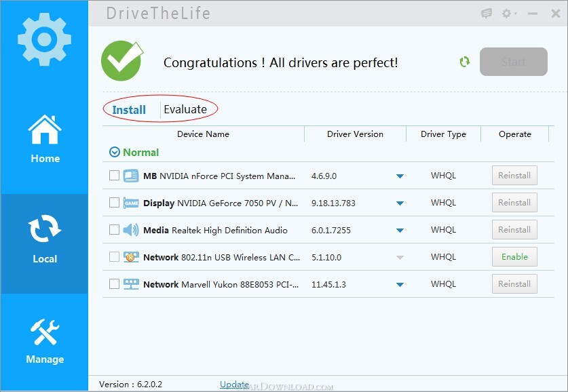Click the Operate column header
Viewport: 568px width, 392px height.
point(515,134)
